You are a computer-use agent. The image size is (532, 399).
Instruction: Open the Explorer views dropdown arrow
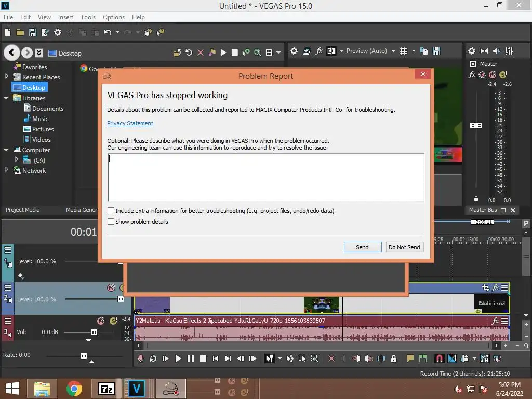click(x=278, y=52)
